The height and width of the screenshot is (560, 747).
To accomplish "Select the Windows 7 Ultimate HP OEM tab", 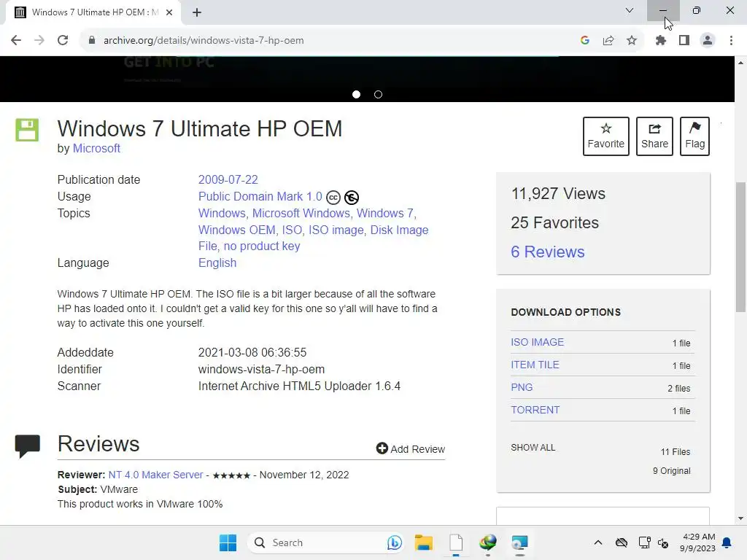I will (x=93, y=12).
